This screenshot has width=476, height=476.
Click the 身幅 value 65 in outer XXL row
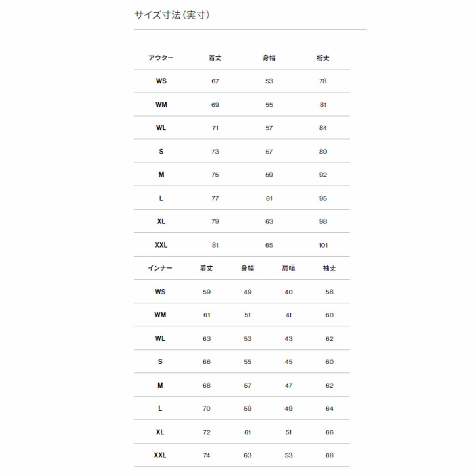click(269, 245)
